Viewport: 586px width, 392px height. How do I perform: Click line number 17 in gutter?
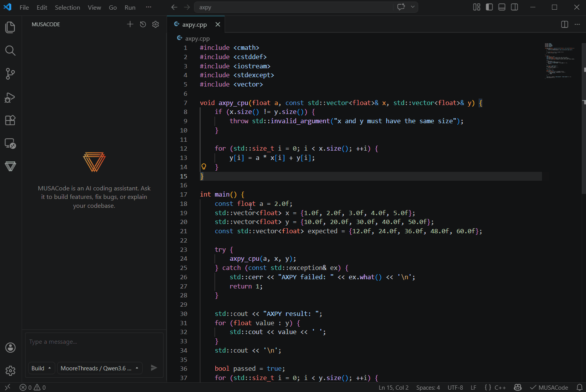point(184,194)
